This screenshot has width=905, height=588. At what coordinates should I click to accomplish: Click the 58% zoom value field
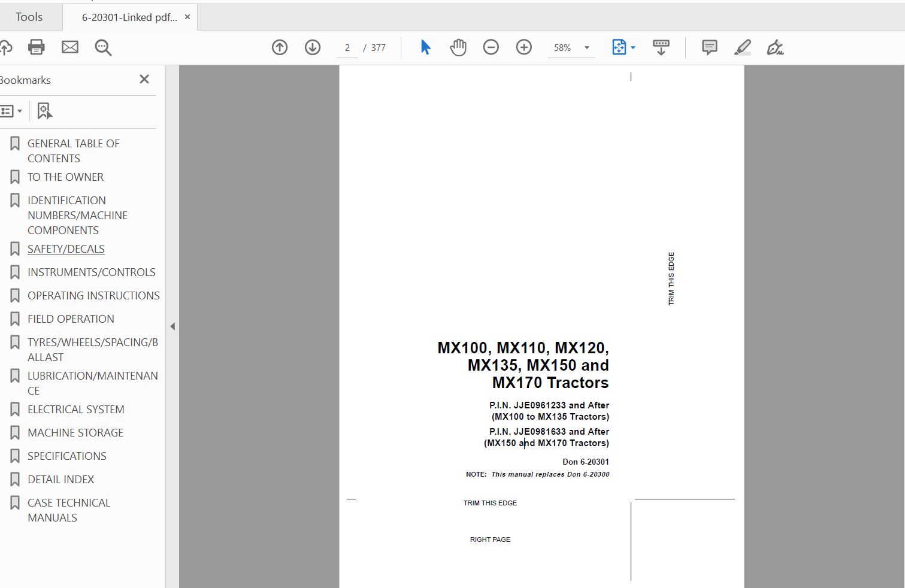562,48
